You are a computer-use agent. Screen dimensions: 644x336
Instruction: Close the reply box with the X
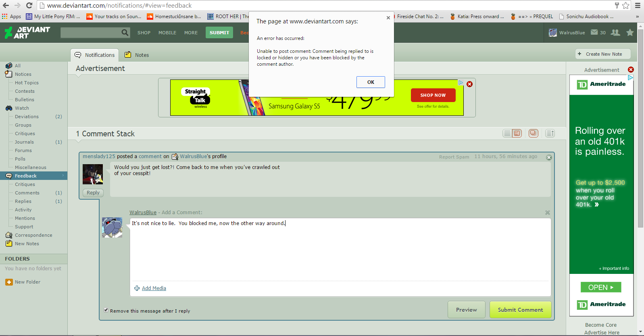pyautogui.click(x=547, y=213)
